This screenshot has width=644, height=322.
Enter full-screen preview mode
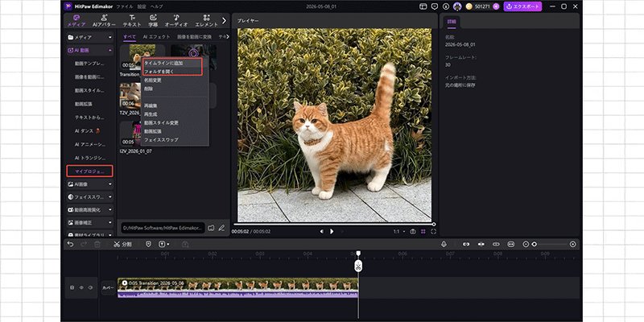[433, 232]
